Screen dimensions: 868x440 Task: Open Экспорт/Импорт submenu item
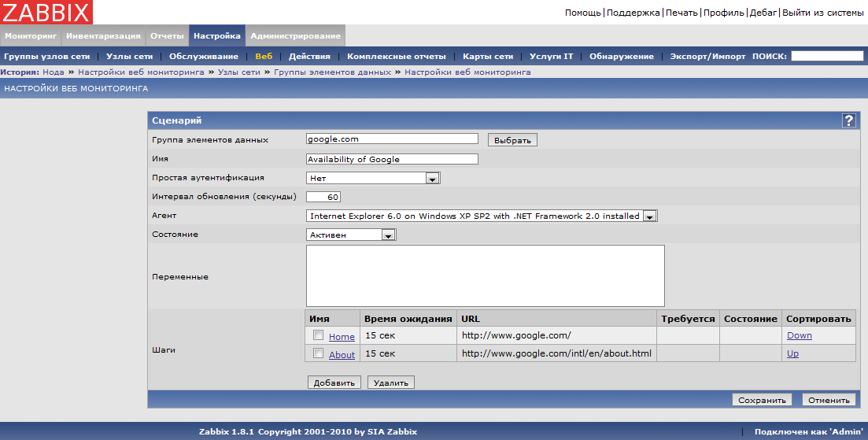[708, 57]
